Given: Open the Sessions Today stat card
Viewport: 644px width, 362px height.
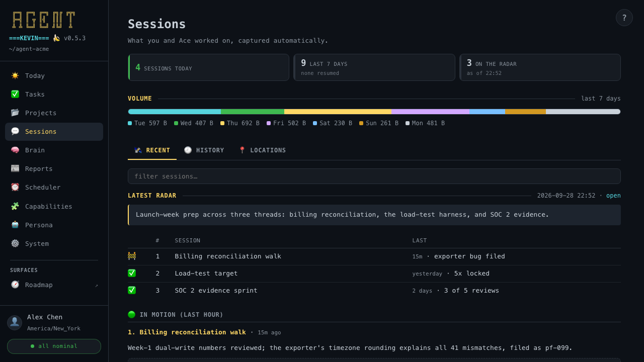Looking at the screenshot, I should [208, 67].
